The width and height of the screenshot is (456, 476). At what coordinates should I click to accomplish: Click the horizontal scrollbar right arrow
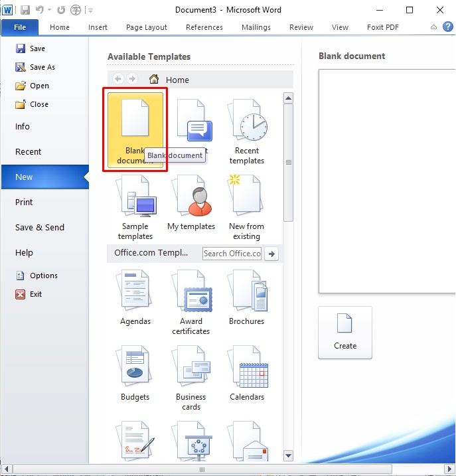pos(449,469)
